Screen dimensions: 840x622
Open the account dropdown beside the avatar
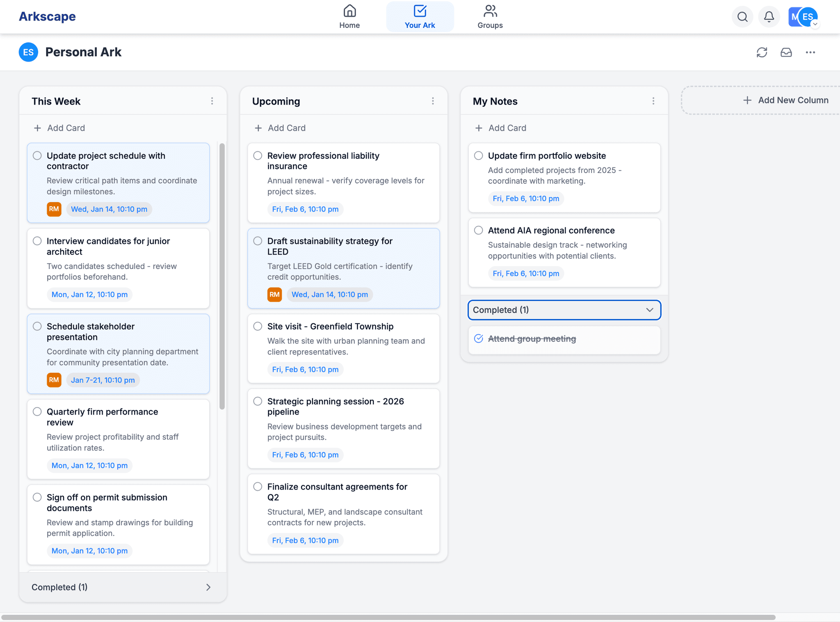click(x=815, y=24)
